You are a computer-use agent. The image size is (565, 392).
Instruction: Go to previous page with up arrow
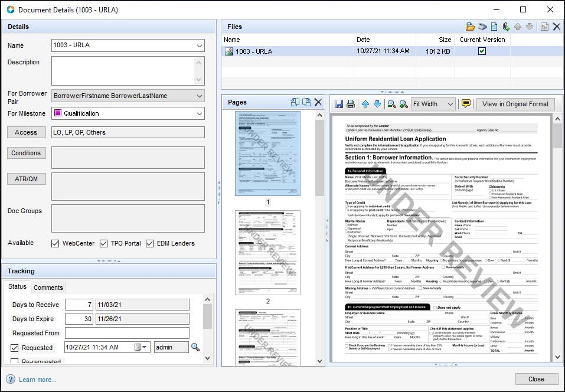[365, 104]
